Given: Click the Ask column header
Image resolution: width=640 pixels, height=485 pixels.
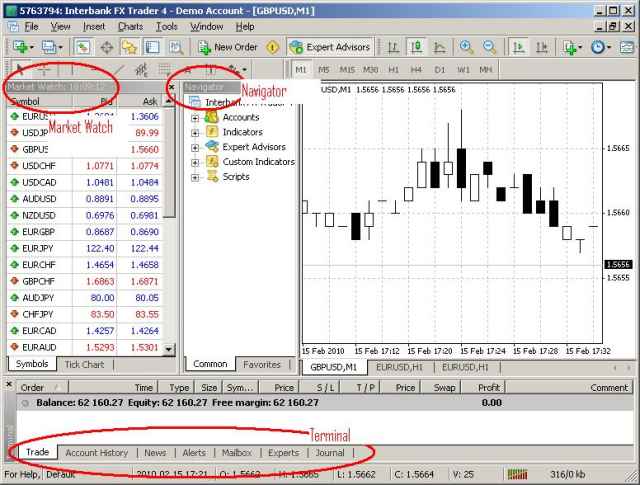Looking at the screenshot, I should click(141, 101).
